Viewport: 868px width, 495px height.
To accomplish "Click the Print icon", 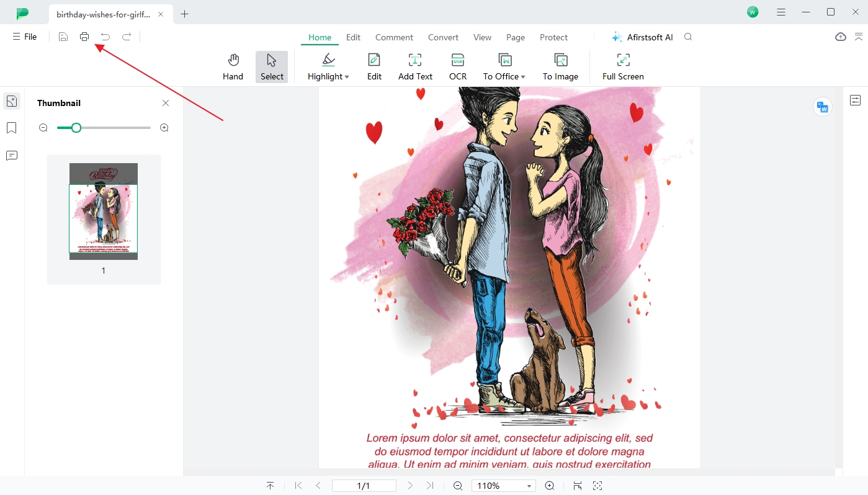I will tap(84, 37).
